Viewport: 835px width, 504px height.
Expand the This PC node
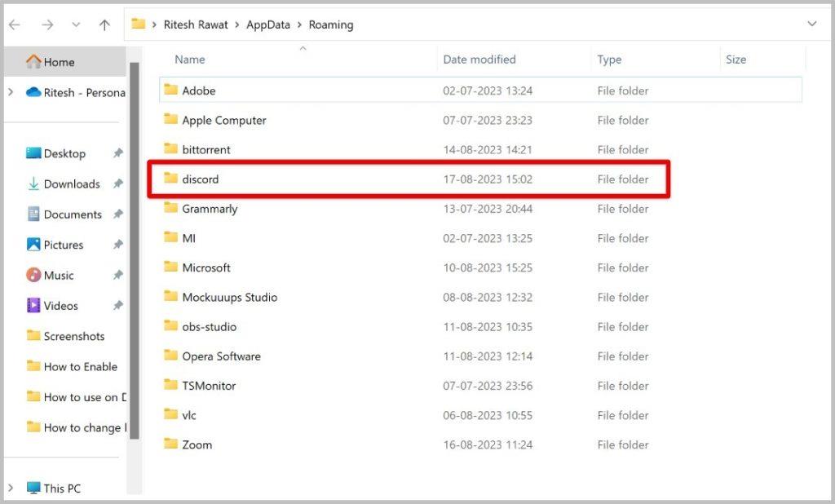pos(11,488)
